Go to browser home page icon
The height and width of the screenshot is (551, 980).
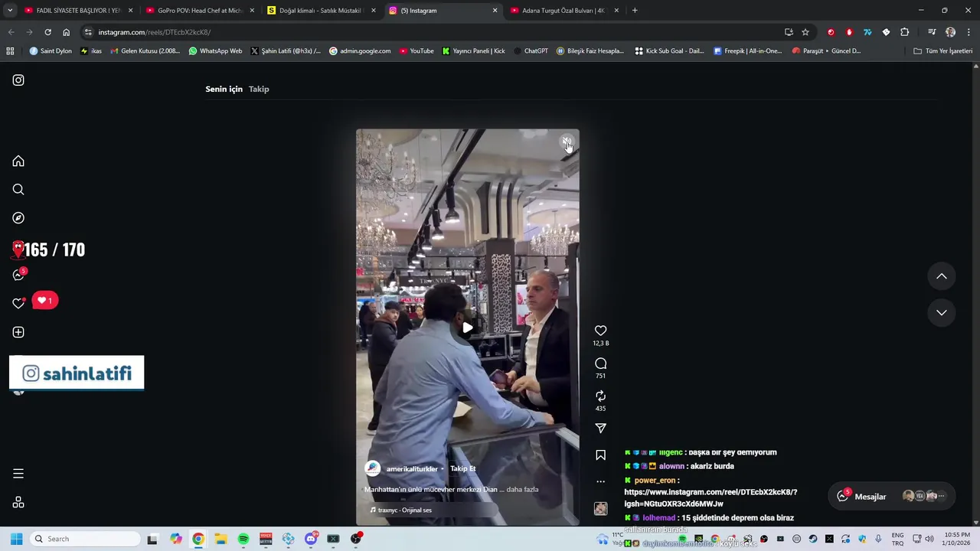pos(66,32)
